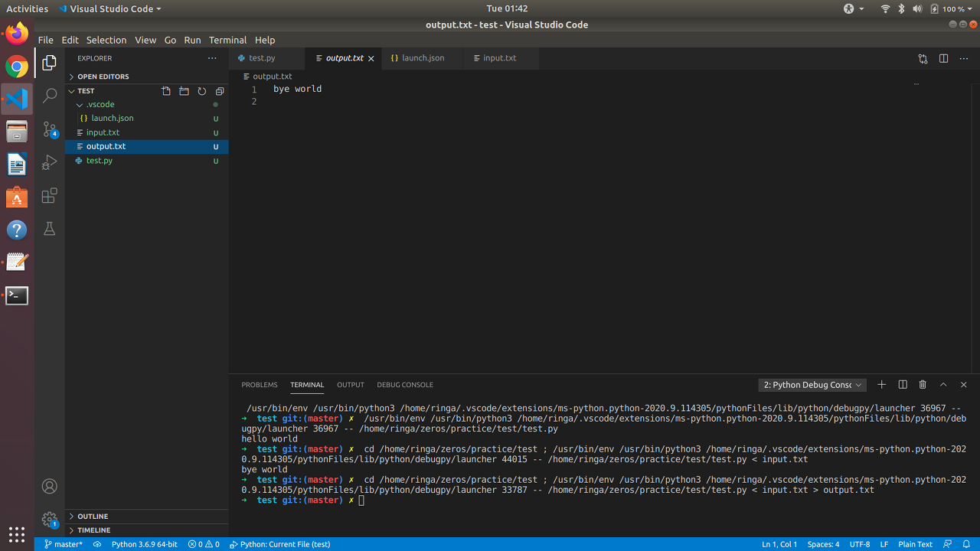Open test.py in the file tree

coord(147,161)
